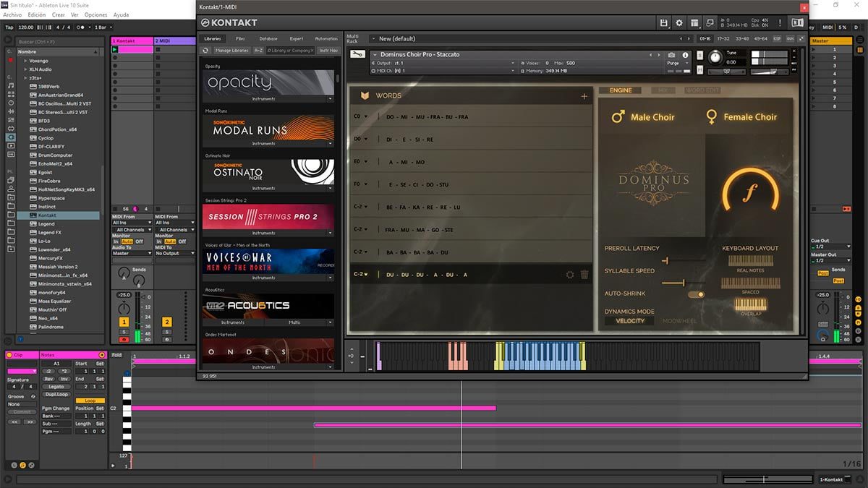Open the Opciones menu in Ableton
Screen dimensions: 868x488
pos(95,14)
